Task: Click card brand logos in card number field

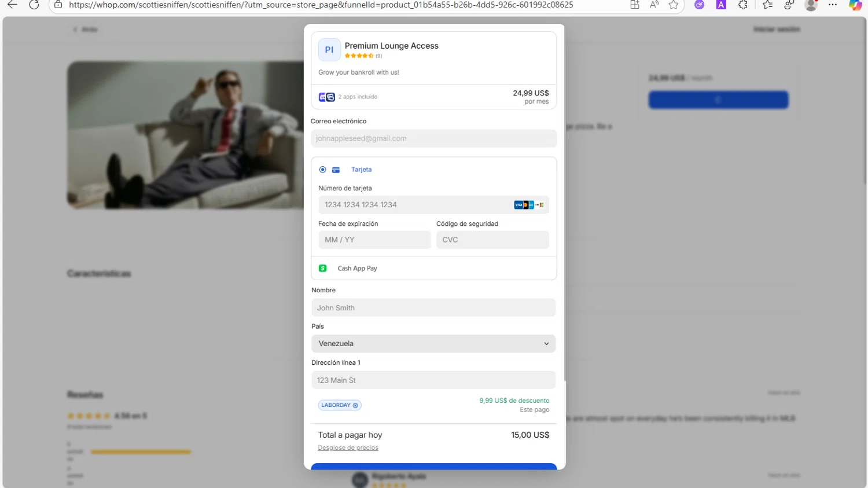Action: click(x=529, y=205)
